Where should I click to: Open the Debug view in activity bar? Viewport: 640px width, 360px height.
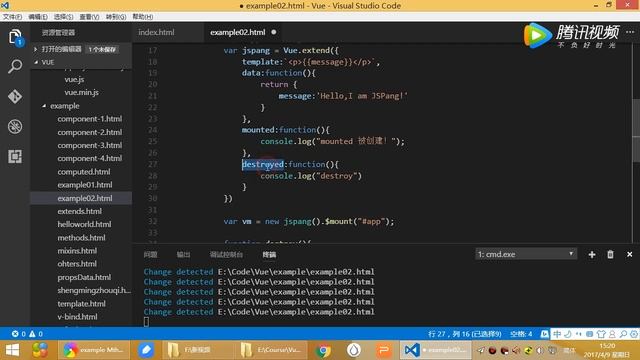[15, 127]
